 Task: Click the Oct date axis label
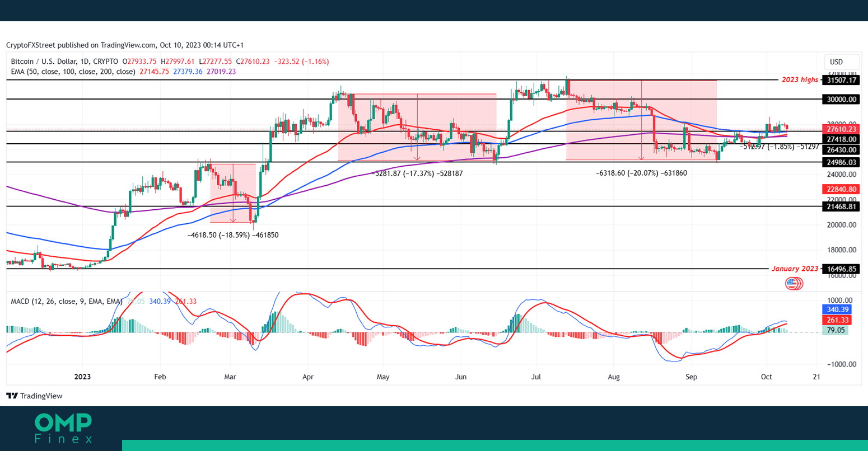pyautogui.click(x=767, y=377)
